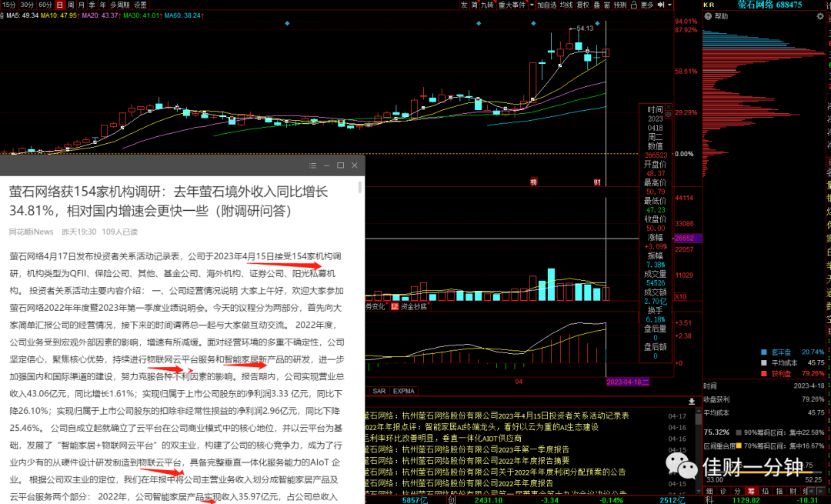Screen dimensions: 831x504
Task: Open the 多周期 multi-period view
Action: coord(120,5)
